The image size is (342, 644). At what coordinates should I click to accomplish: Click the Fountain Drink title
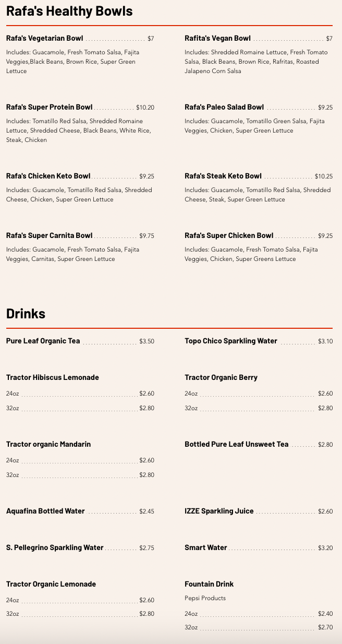209,584
